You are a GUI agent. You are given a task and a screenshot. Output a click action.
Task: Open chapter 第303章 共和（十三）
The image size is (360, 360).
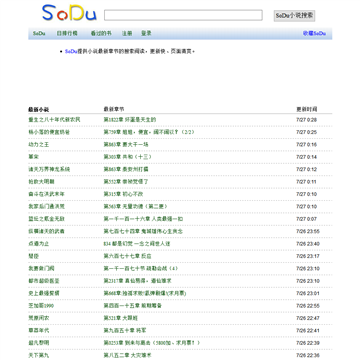[x=127, y=157]
